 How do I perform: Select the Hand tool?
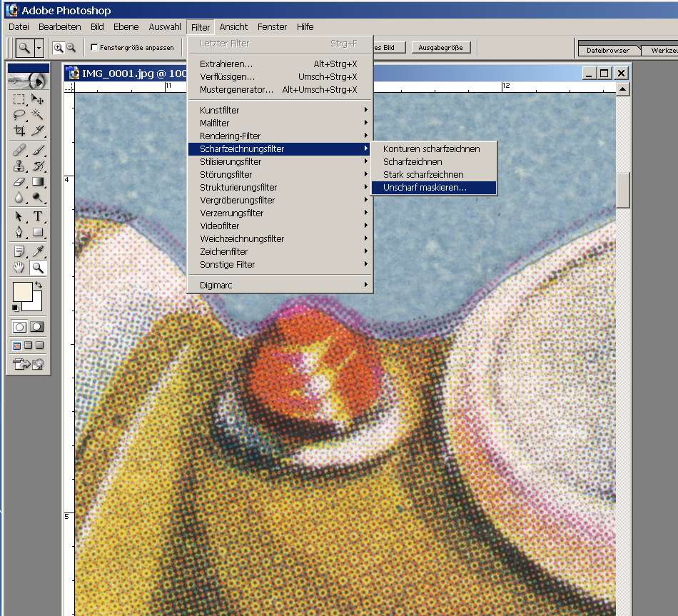point(19,268)
